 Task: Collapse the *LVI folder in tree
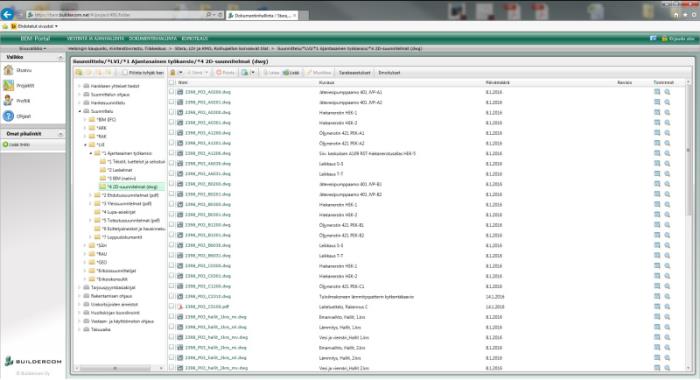[x=86, y=145]
